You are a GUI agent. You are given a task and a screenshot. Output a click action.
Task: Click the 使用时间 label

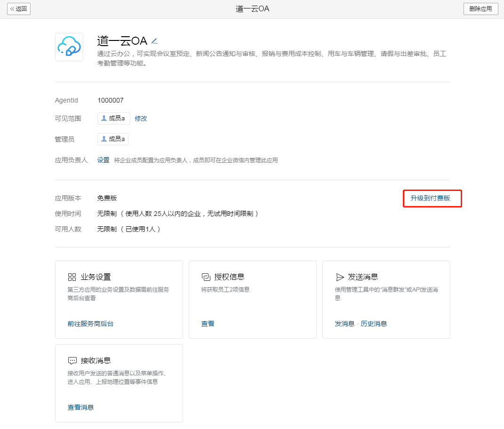tap(68, 214)
